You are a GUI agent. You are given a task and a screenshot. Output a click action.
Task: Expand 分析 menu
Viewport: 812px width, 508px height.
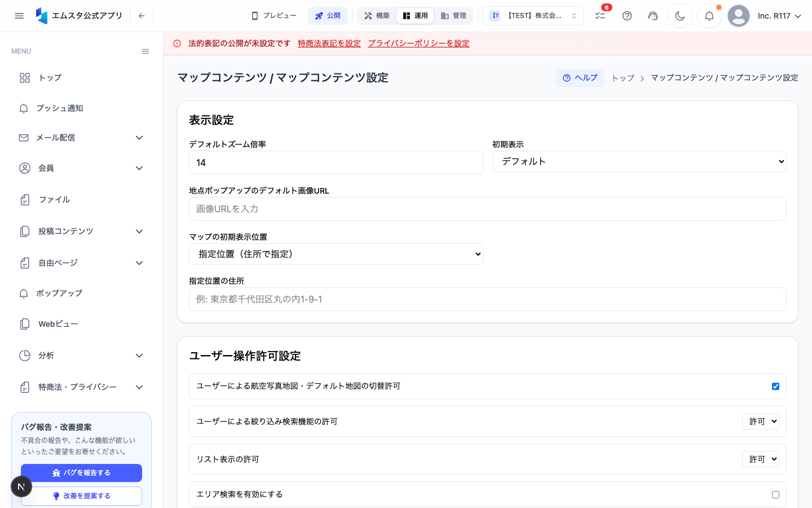[x=81, y=356]
